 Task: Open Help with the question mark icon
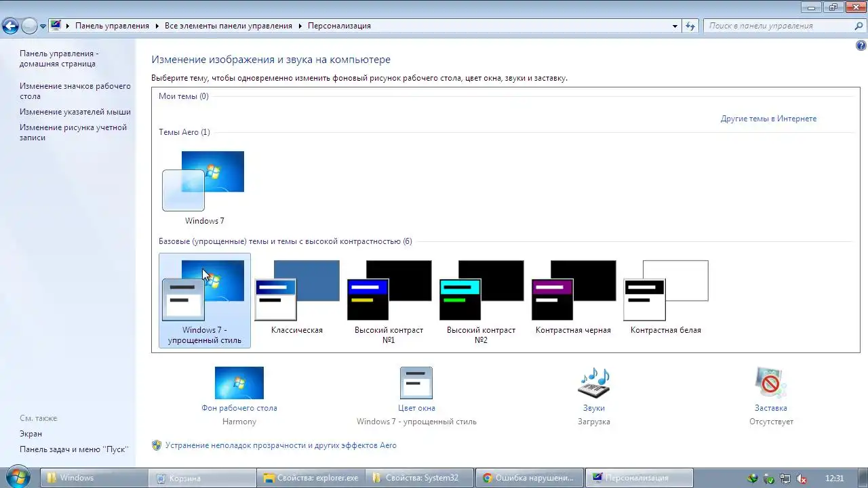coord(861,46)
